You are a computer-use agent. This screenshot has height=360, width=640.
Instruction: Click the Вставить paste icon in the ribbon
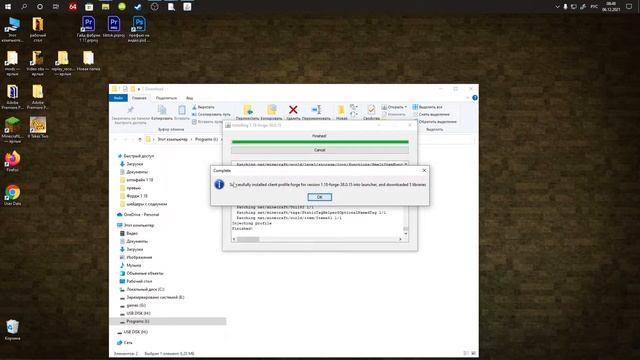coord(182,110)
